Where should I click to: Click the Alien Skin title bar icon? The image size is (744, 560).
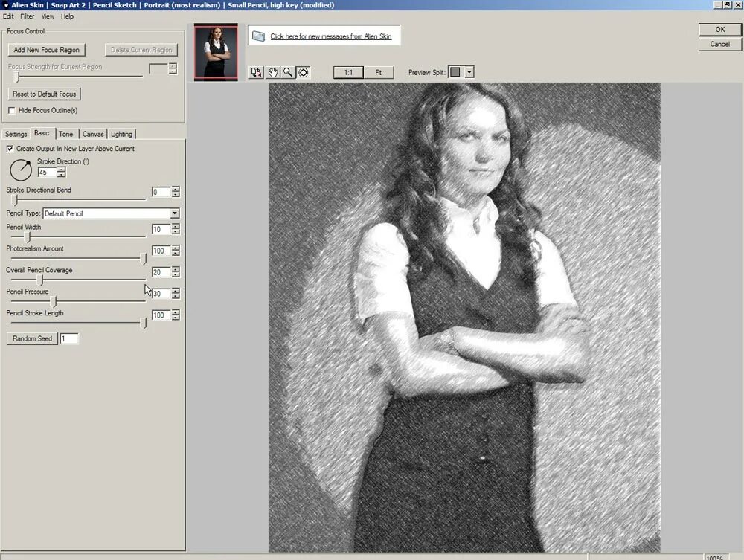coord(6,5)
